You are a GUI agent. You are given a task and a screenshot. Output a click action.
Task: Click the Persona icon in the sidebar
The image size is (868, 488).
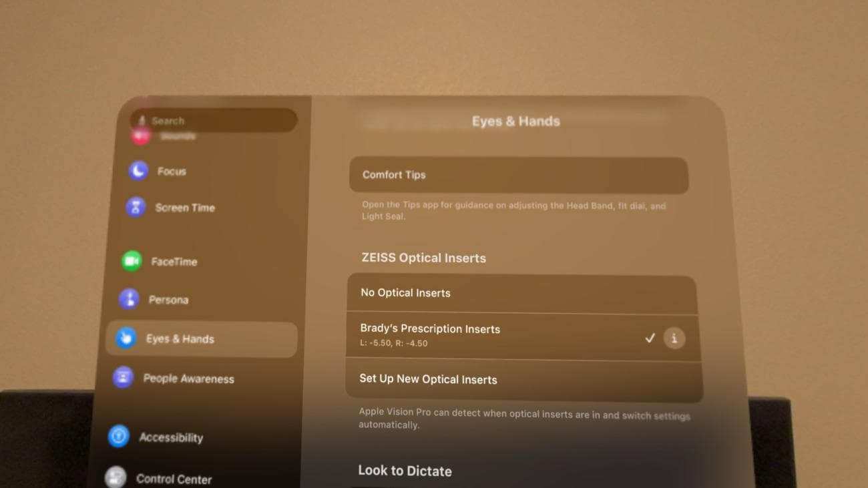tap(128, 299)
